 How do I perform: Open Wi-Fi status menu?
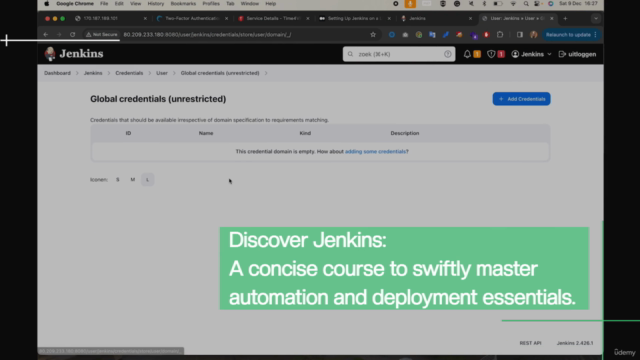point(513,4)
